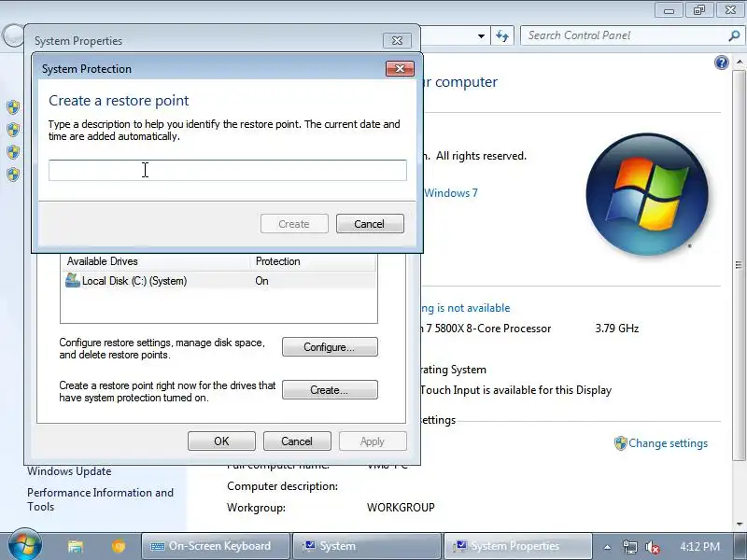Click the Windows 7 link in System window
This screenshot has width=747, height=560.
[451, 193]
